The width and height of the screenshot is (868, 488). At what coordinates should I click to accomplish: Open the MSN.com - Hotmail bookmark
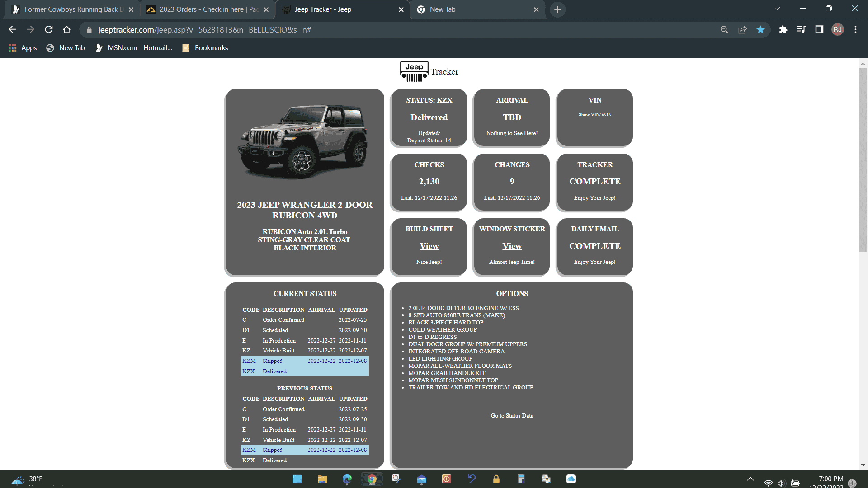tap(134, 48)
